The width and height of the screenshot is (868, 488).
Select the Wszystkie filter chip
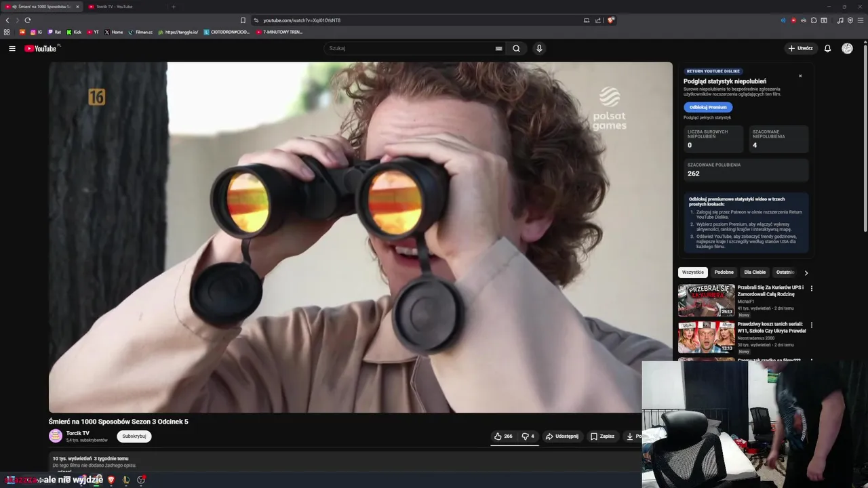point(693,272)
